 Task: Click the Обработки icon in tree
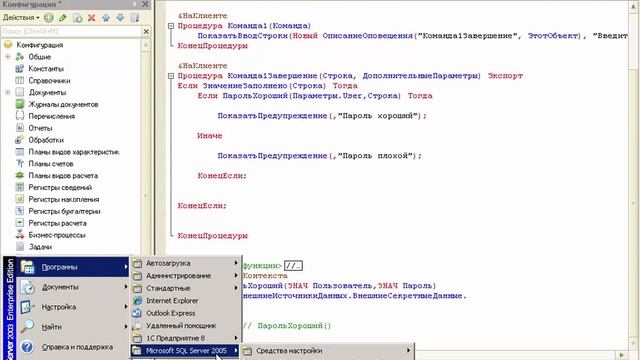20,140
